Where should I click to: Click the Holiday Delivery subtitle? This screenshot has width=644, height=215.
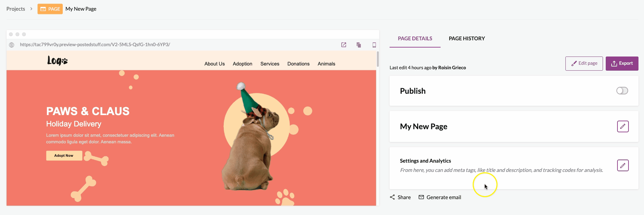tap(74, 124)
